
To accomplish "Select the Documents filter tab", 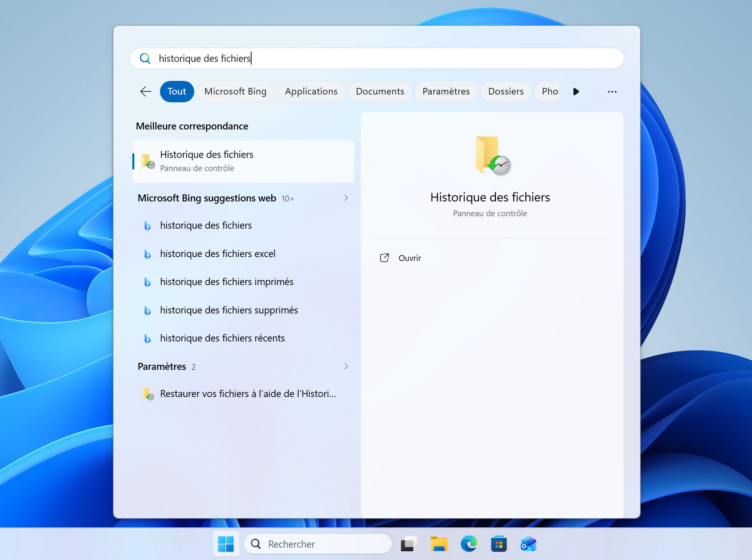I will coord(380,91).
